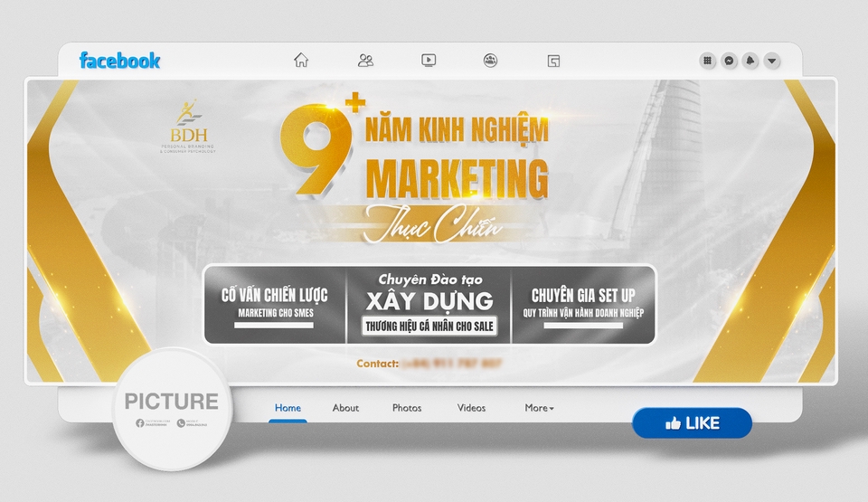Switch to the About tab

tap(345, 408)
